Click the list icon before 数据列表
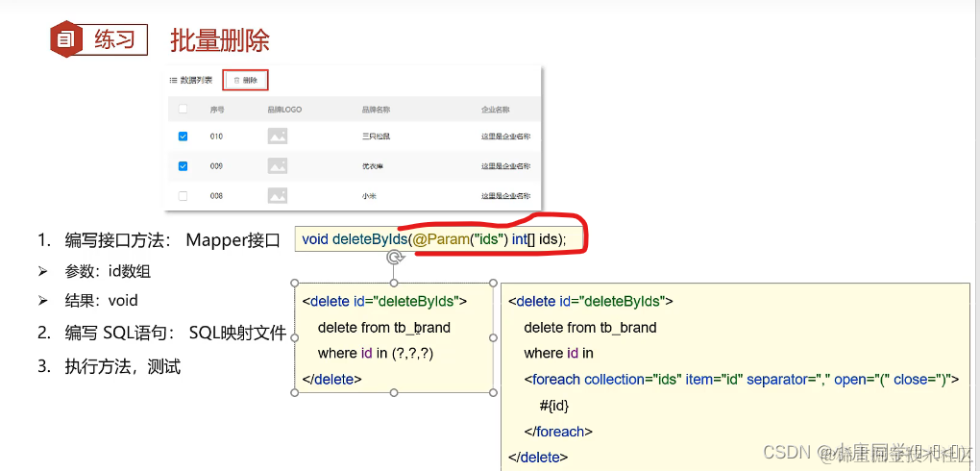This screenshot has width=980, height=471. click(173, 80)
